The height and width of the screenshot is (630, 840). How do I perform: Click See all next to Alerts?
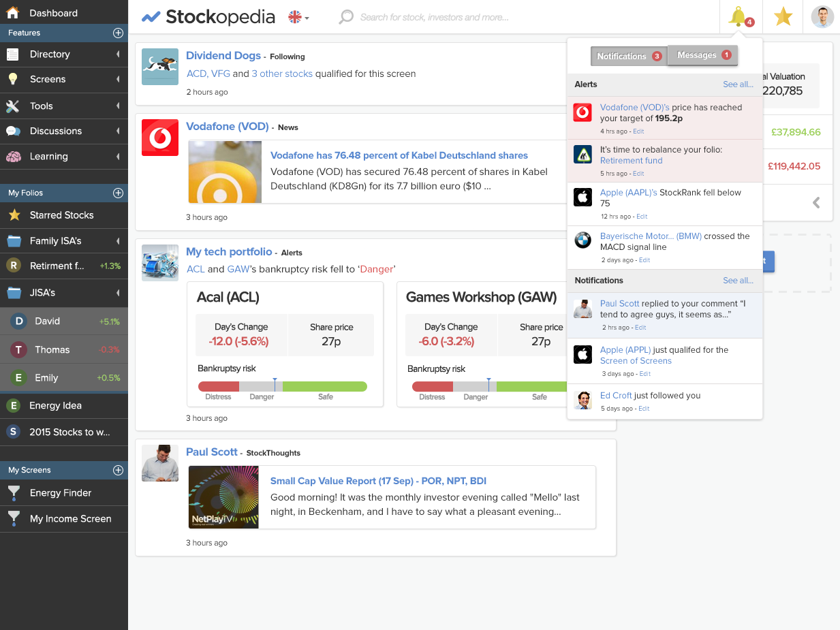coord(738,84)
